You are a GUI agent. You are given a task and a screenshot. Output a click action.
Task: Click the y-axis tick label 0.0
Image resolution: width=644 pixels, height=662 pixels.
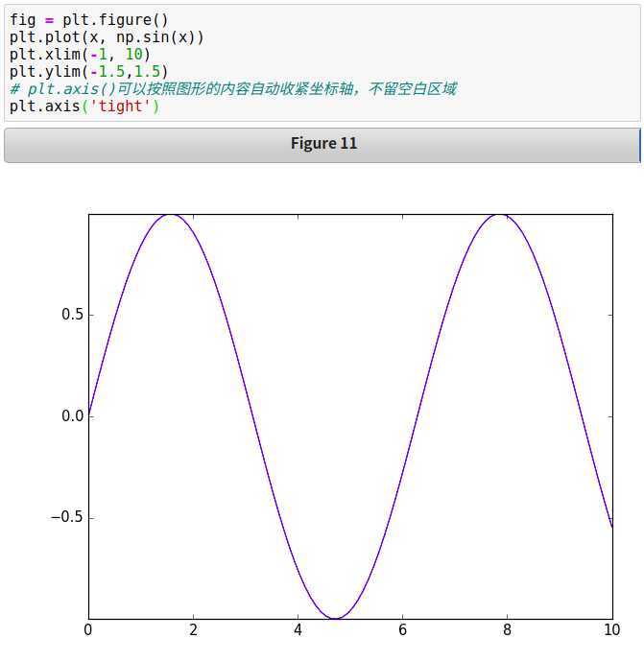72,416
